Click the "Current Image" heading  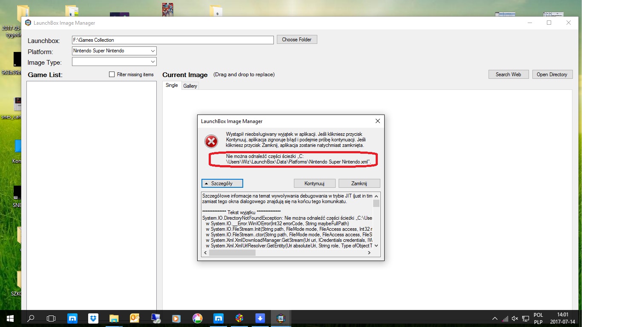point(185,75)
